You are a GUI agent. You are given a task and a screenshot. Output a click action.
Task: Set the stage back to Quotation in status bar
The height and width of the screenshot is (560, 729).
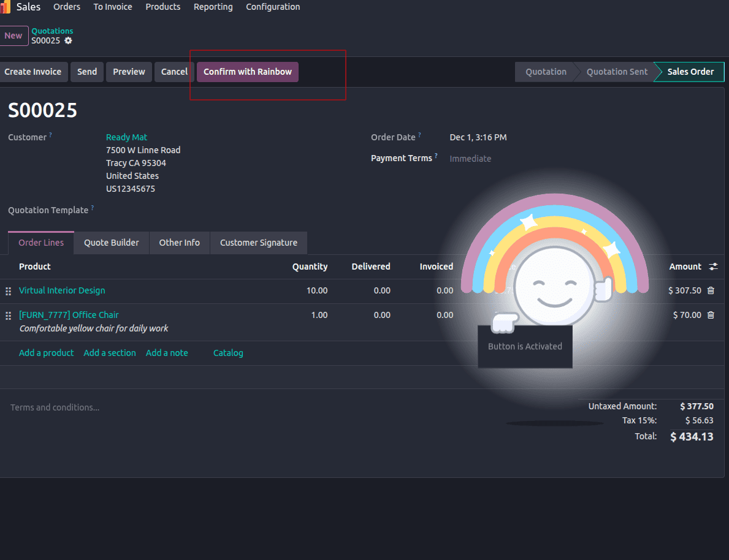pos(545,72)
